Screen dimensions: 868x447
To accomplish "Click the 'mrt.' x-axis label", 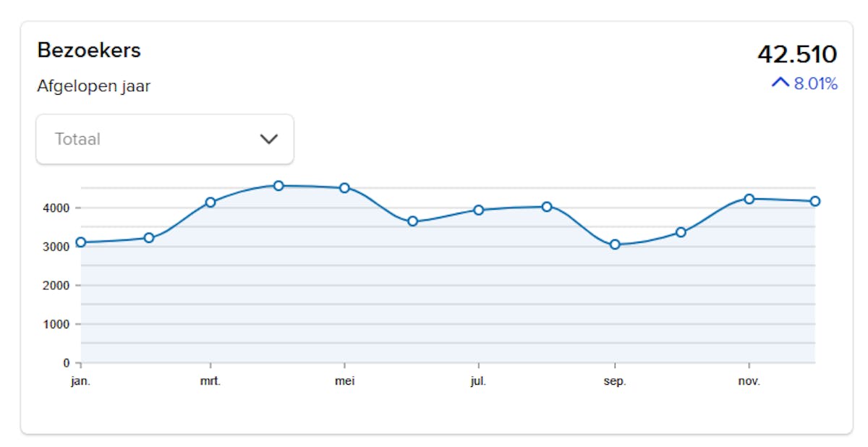I will 210,381.
